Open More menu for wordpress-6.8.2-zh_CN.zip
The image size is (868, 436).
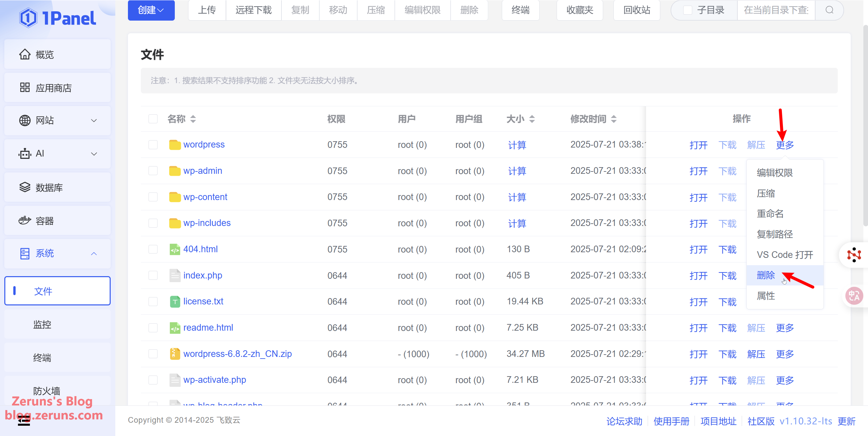pyautogui.click(x=785, y=354)
